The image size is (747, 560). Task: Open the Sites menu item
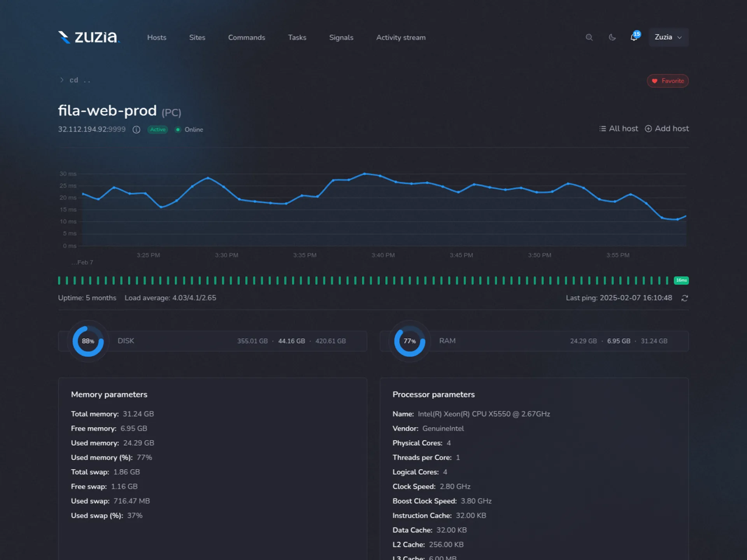click(x=197, y=38)
